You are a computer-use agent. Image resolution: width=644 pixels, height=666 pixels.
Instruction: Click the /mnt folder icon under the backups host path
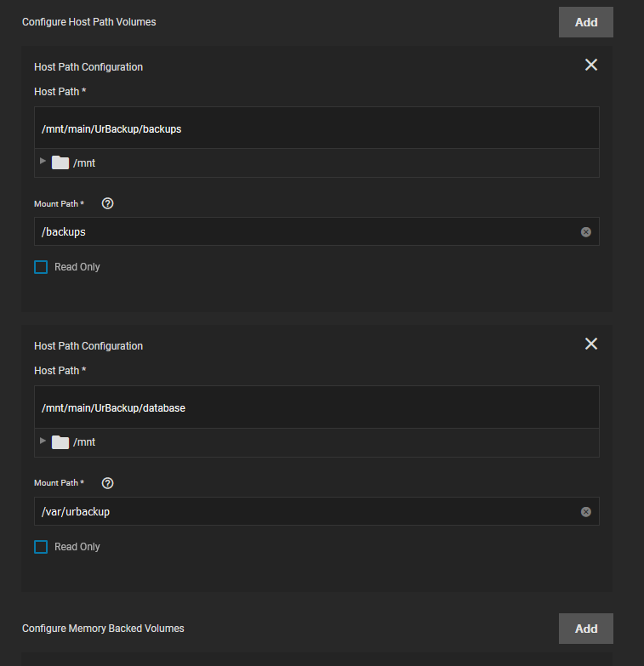tap(60, 162)
